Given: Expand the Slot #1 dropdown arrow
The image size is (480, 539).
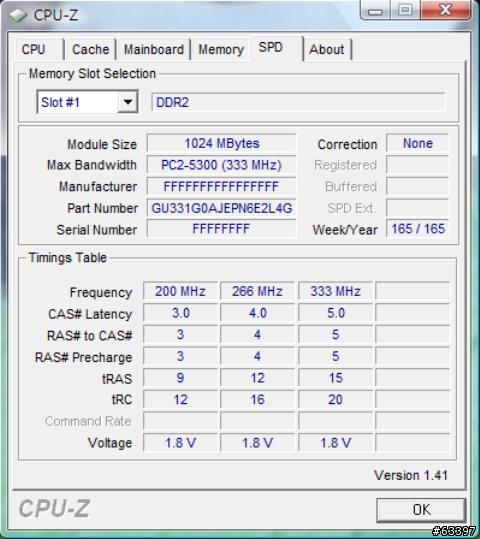Looking at the screenshot, I should point(128,102).
